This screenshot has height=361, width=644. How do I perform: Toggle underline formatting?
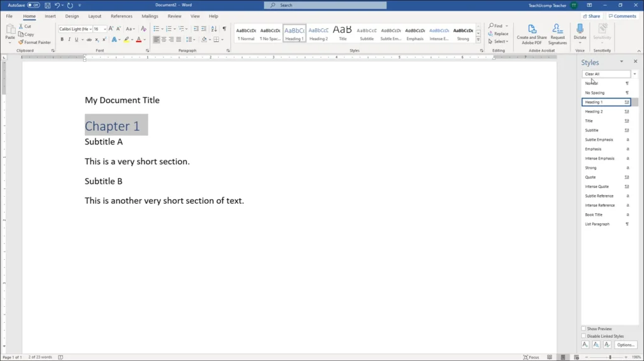[x=76, y=40]
